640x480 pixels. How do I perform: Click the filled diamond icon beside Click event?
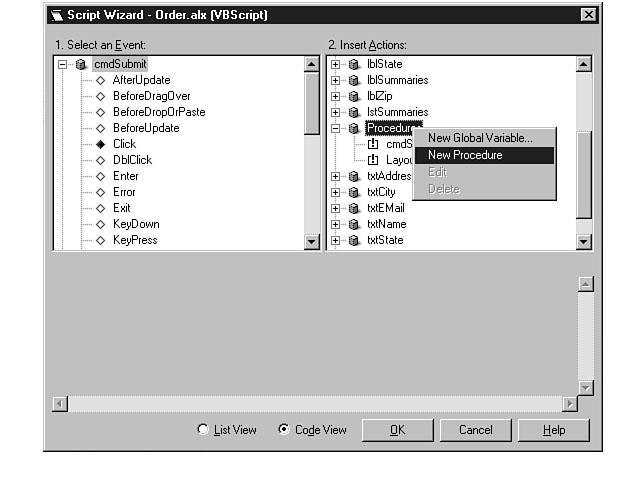[x=100, y=144]
